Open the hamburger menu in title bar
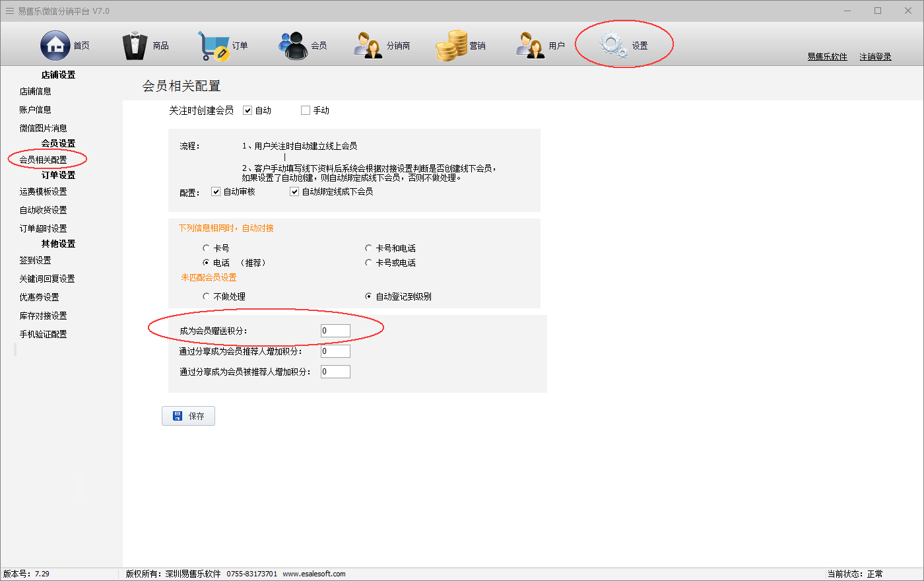This screenshot has width=924, height=581. (9, 11)
